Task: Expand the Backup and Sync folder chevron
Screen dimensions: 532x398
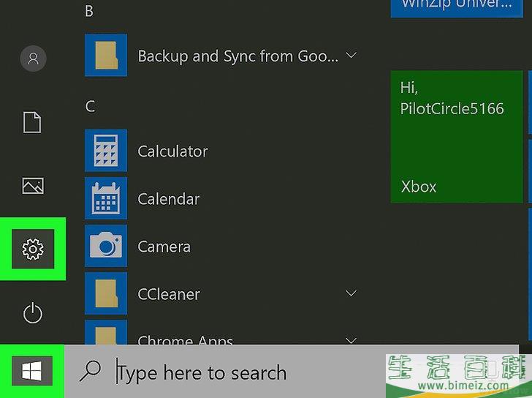Action: point(351,55)
